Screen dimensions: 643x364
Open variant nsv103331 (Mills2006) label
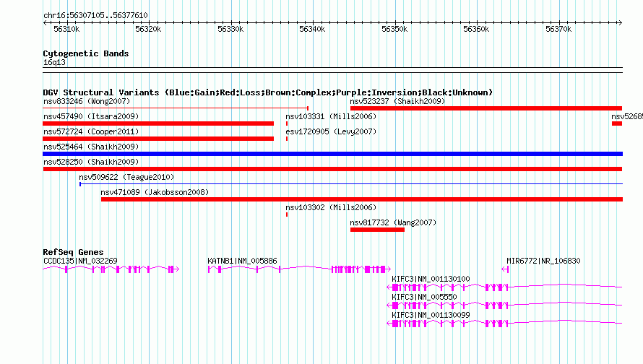click(x=331, y=116)
